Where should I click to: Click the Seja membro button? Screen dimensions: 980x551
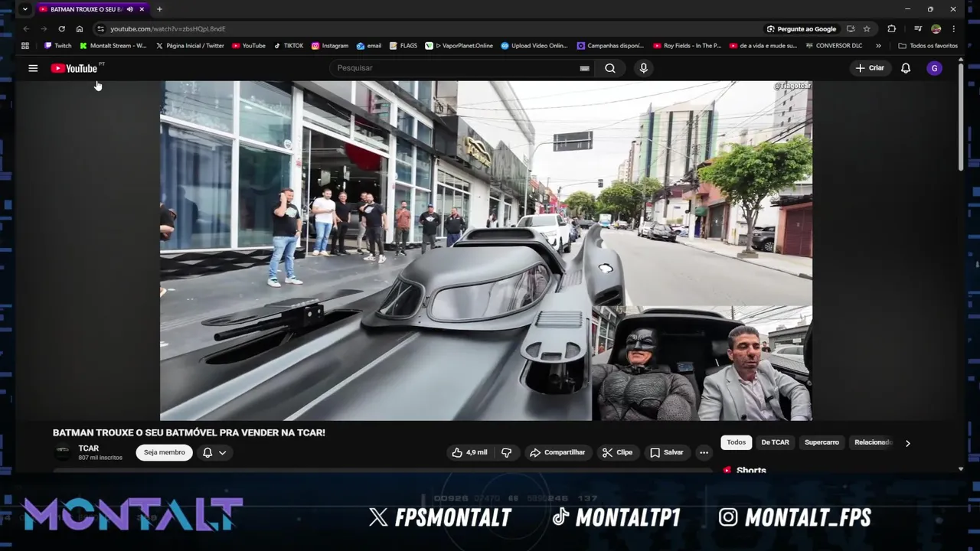(165, 452)
